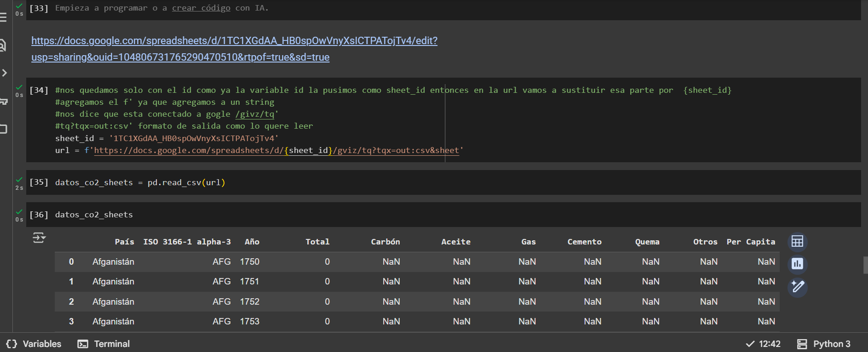Expand the code snippets chevron in sidebar

pyautogui.click(x=4, y=73)
